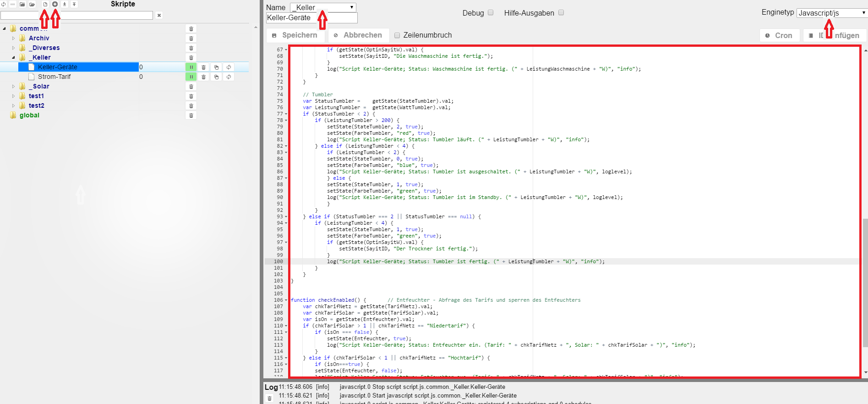The height and width of the screenshot is (404, 868).
Task: Delete the _Keller folder
Action: pyautogui.click(x=191, y=58)
